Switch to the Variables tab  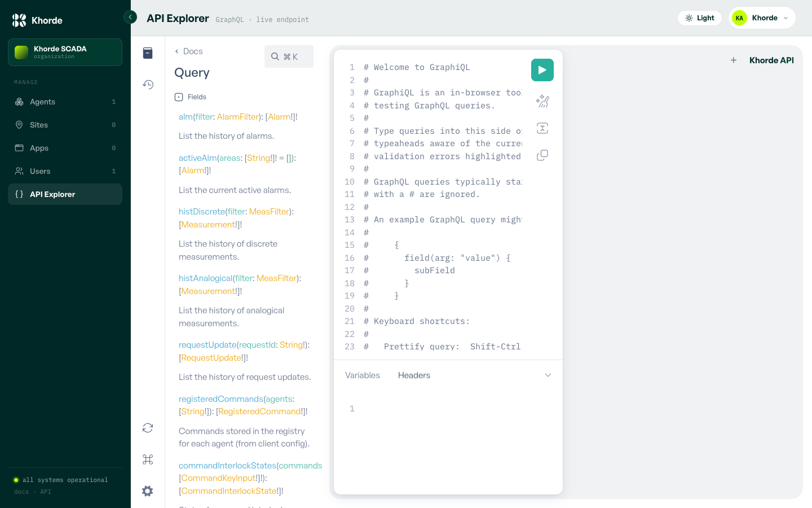[x=363, y=375]
